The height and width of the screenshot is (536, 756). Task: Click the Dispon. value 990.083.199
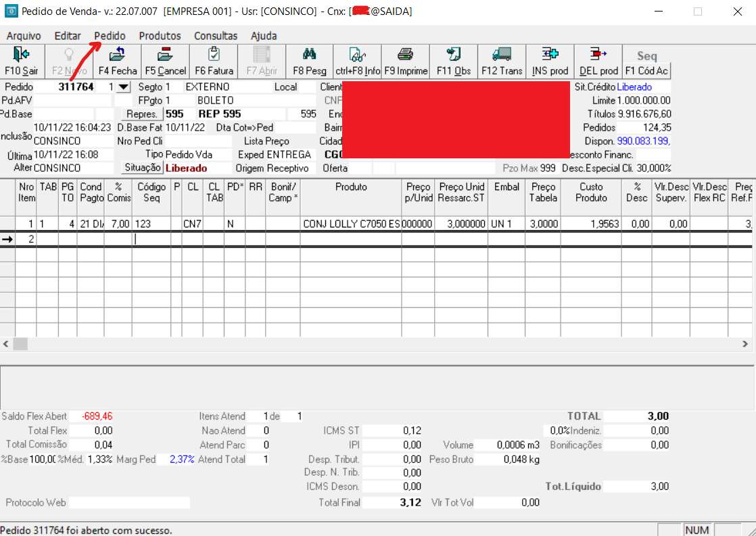point(644,141)
